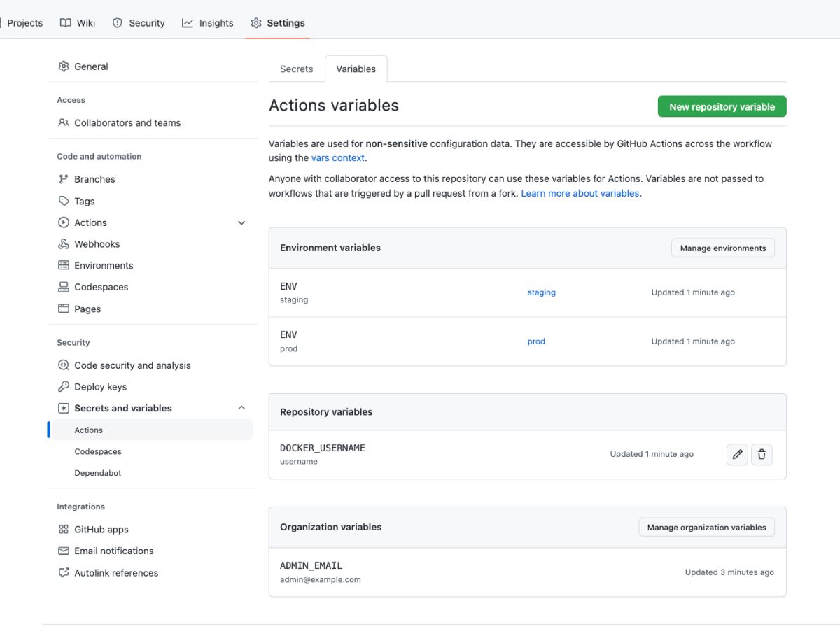Click the Manage environments button
This screenshot has width=840, height=643.
click(x=722, y=248)
